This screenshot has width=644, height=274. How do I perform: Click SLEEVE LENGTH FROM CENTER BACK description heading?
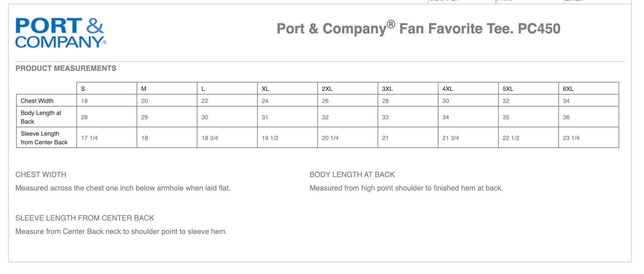(85, 218)
